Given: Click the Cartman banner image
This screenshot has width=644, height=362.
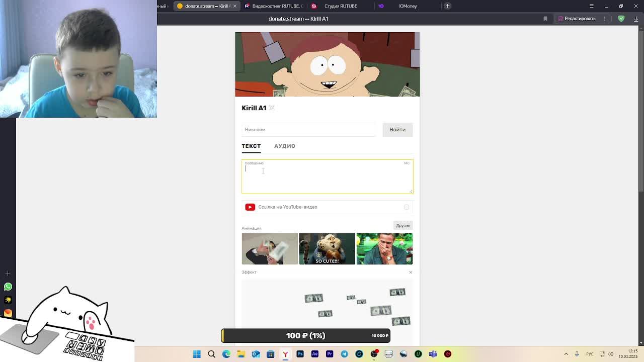Looking at the screenshot, I should [327, 64].
